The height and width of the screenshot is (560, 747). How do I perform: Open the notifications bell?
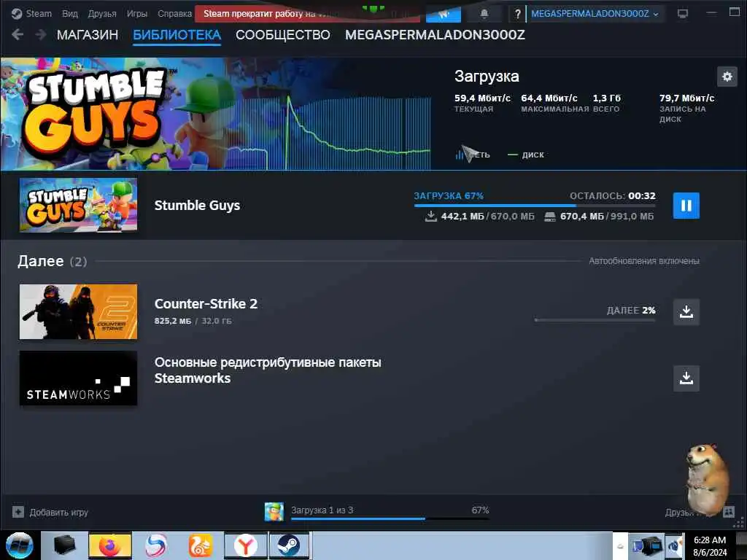[484, 14]
